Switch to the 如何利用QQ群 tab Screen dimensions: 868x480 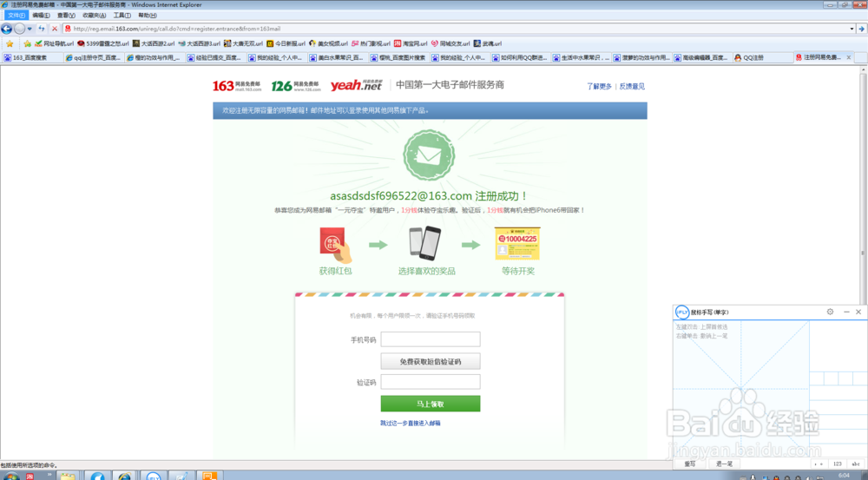point(519,57)
